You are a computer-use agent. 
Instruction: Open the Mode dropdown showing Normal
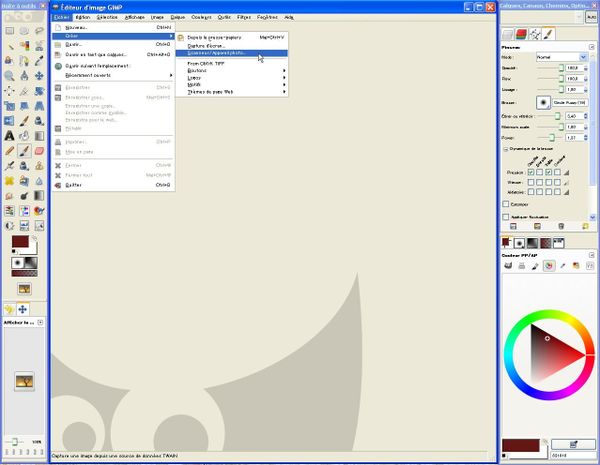click(561, 57)
